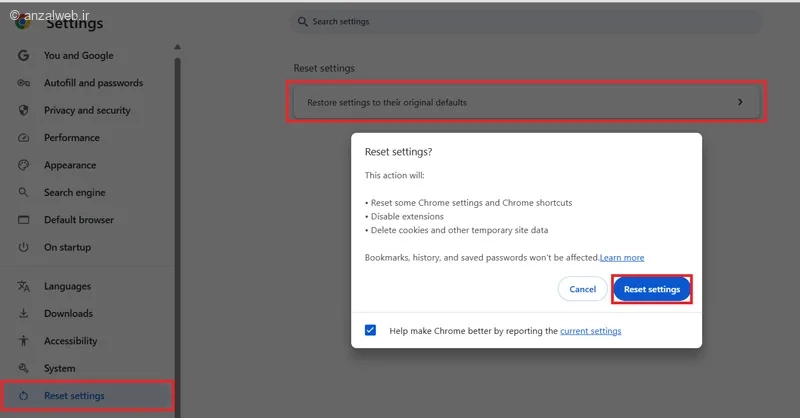The image size is (800, 418).
Task: Click the shield icon for Privacy and security
Action: tap(23, 110)
